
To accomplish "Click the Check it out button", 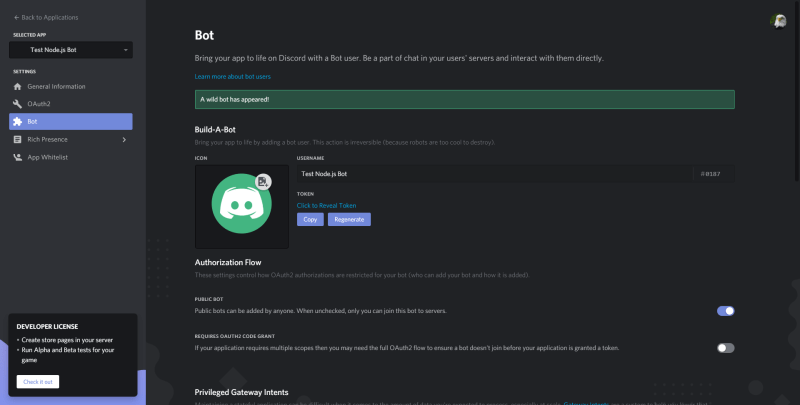I will click(38, 382).
